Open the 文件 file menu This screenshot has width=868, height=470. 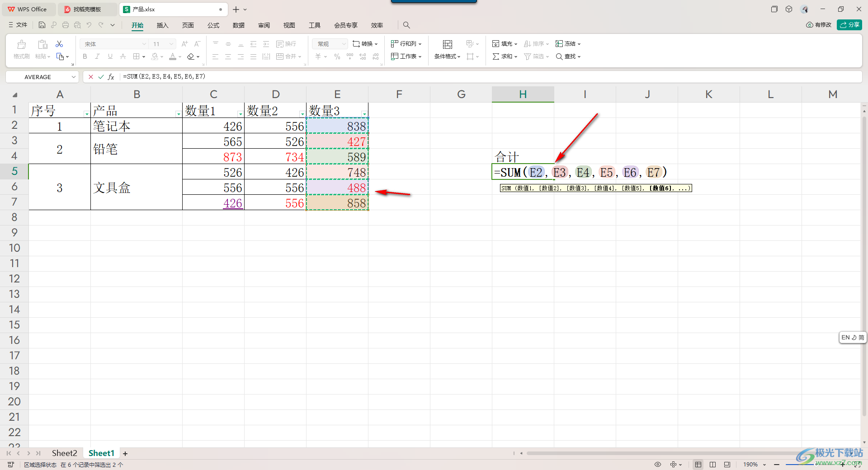18,25
